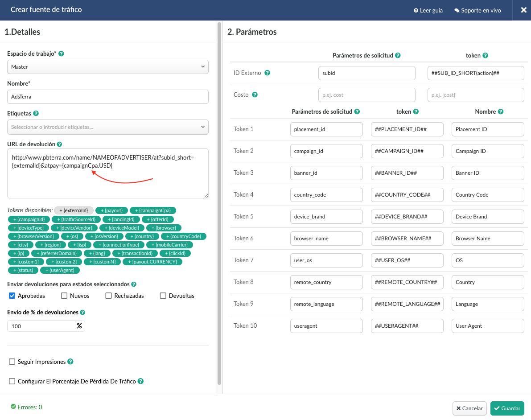The width and height of the screenshot is (531, 420).
Task: Insert the {deviceModel} token
Action: (122, 228)
